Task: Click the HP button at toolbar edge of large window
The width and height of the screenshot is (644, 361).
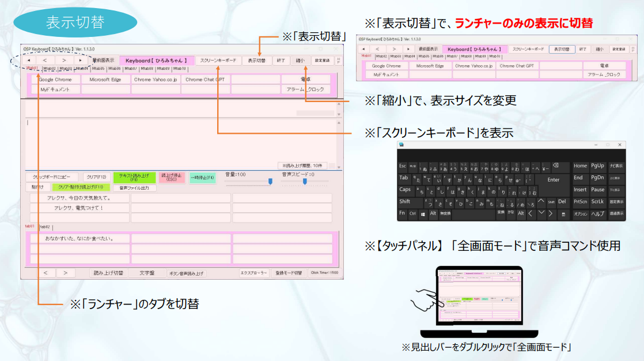Action: click(339, 61)
